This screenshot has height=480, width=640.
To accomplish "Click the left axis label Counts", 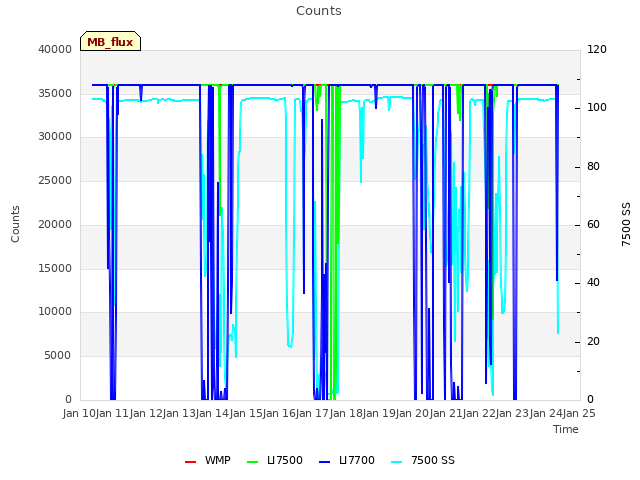I will pyautogui.click(x=15, y=224).
